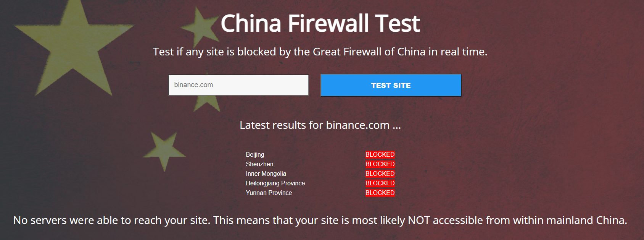Screen dimensions: 644x240
Task: Click the No servers were able message
Action: point(320,220)
